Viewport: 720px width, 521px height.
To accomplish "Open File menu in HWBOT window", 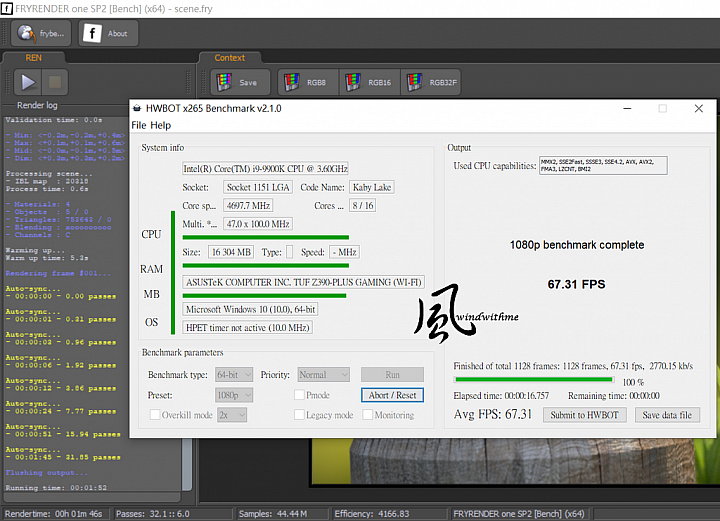I will pos(139,125).
